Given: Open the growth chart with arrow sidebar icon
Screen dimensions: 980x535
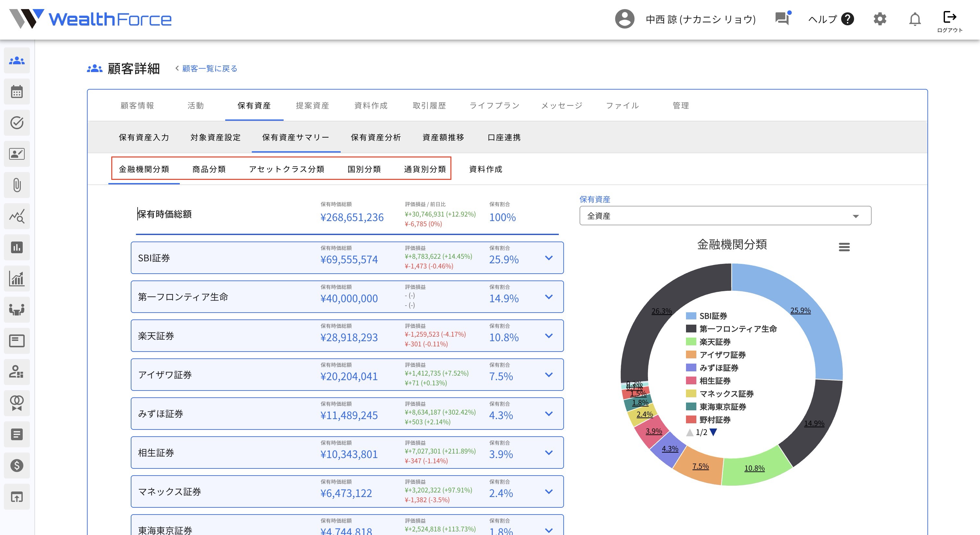Looking at the screenshot, I should pos(17,279).
